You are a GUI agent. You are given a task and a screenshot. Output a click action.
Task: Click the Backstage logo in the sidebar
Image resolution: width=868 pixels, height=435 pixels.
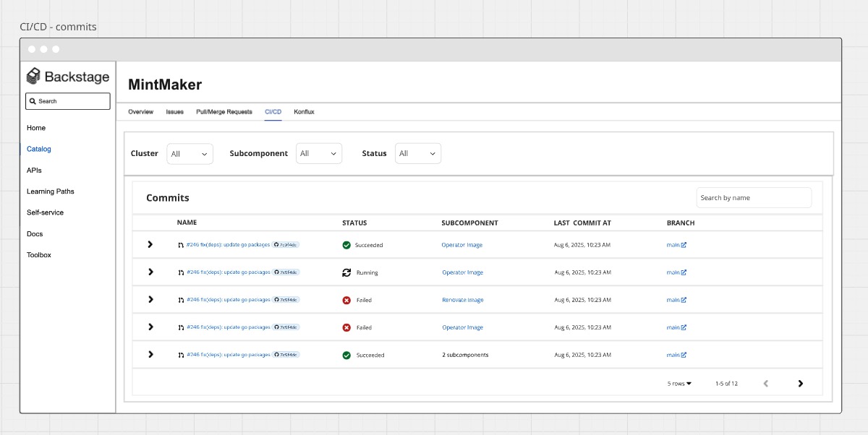coord(68,77)
